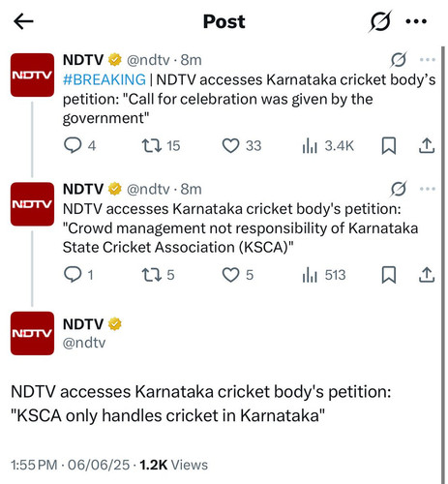Screen dimensions: 448x484
Task: Like the post with 5 likes
Action: click(x=238, y=275)
